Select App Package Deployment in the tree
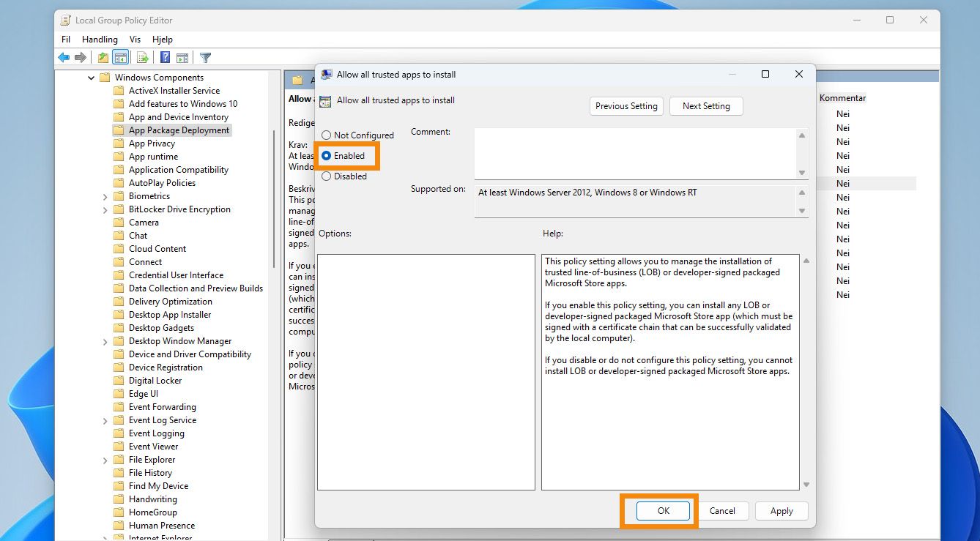980x541 pixels. click(179, 130)
